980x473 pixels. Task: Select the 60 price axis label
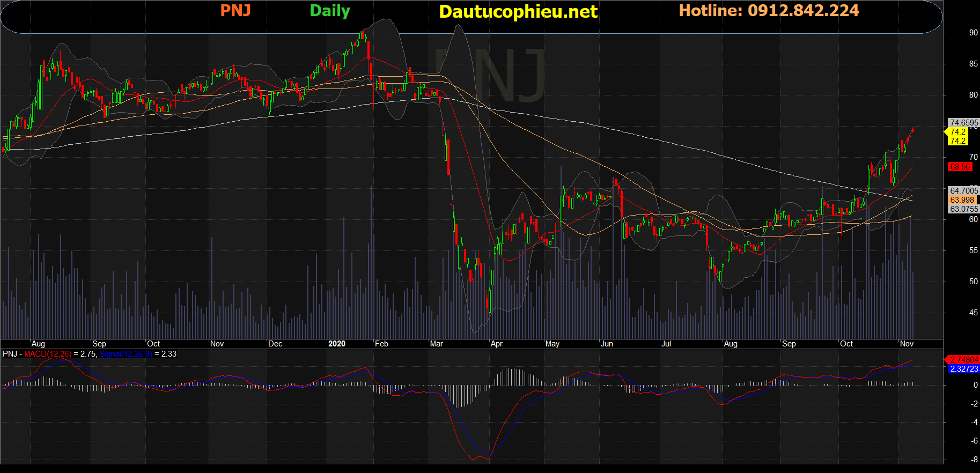pyautogui.click(x=973, y=219)
